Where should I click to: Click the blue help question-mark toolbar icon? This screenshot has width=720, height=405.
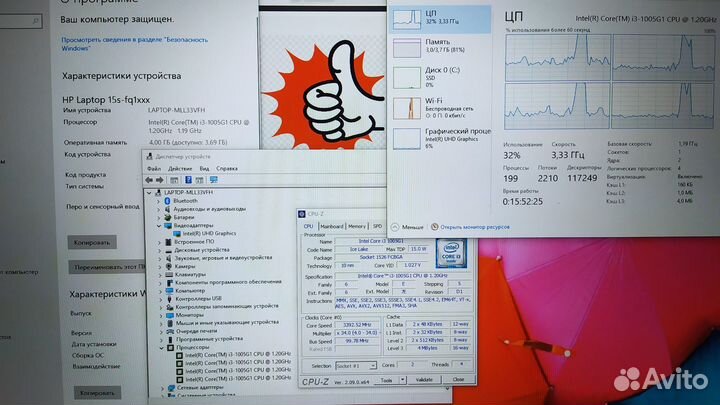click(x=188, y=180)
